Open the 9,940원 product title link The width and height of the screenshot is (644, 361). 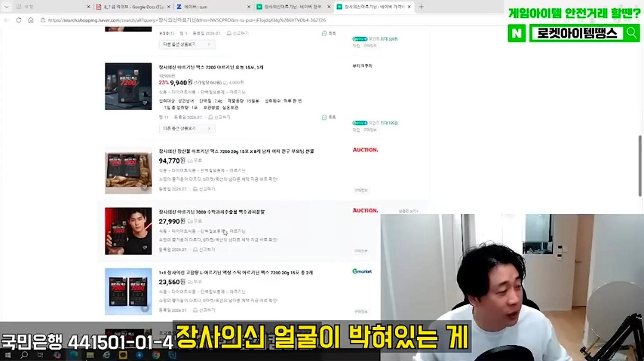tap(211, 67)
